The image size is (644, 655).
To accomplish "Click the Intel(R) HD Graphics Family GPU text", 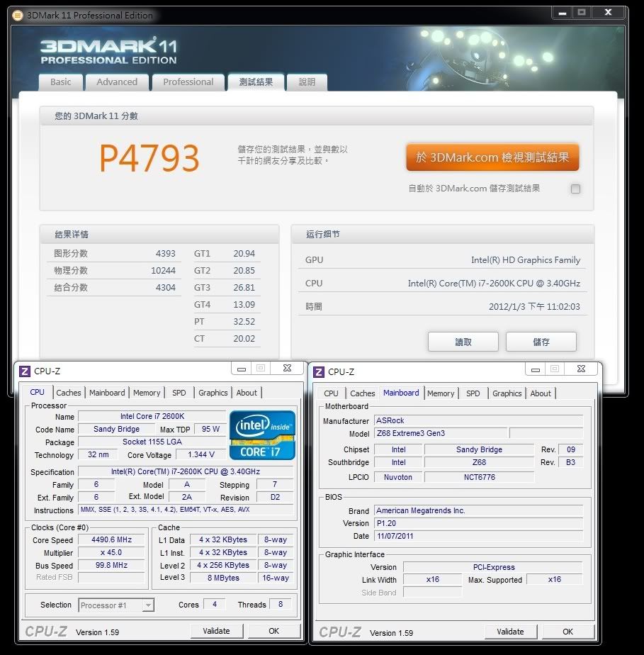I will (x=526, y=260).
